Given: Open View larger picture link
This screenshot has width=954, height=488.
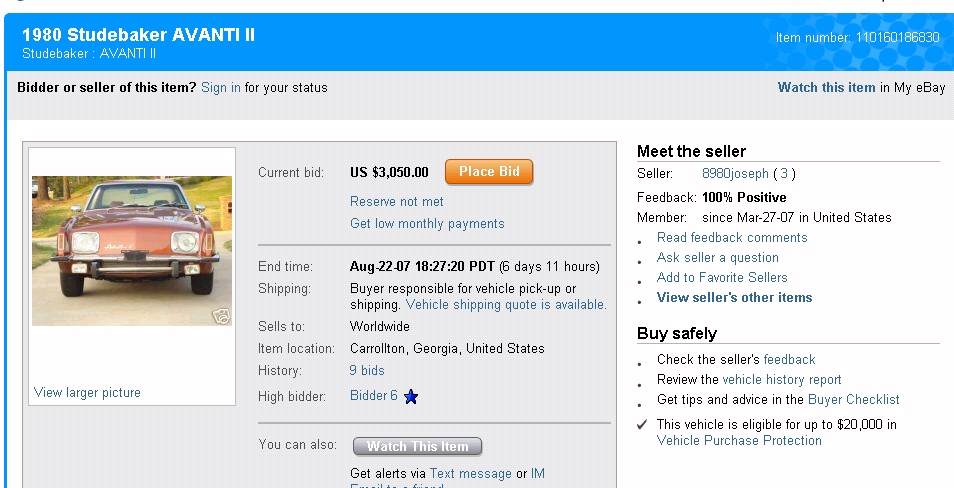Looking at the screenshot, I should (x=87, y=392).
